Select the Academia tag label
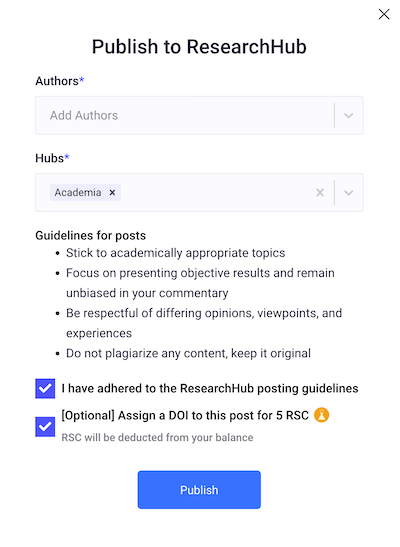This screenshot has width=400, height=547. pyautogui.click(x=78, y=193)
